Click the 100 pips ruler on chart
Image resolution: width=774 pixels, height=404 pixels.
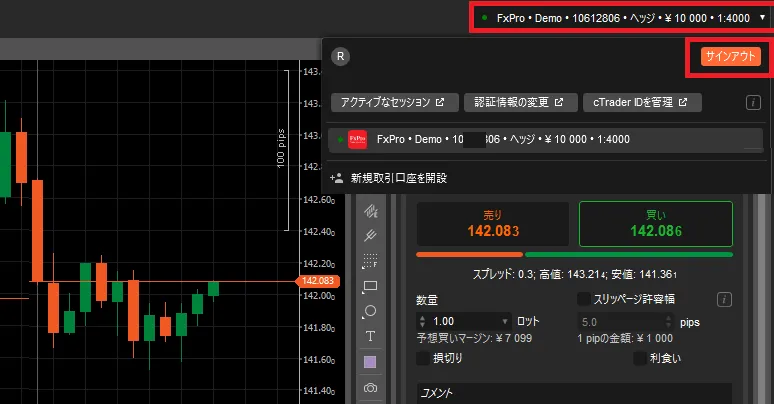coord(284,151)
